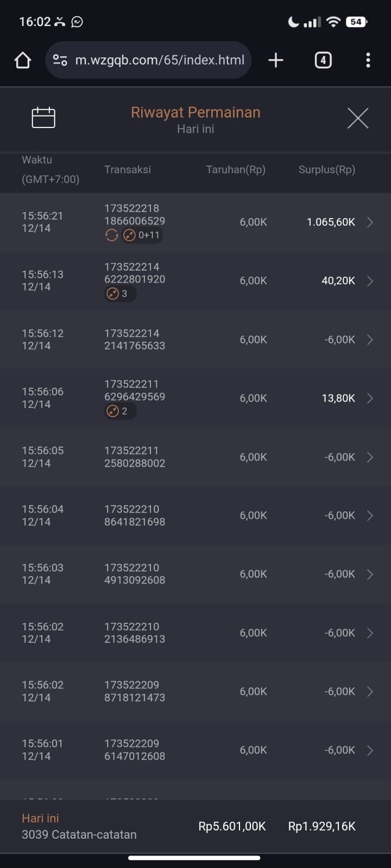391x868 pixels.
Task: Open the calendar date picker icon
Action: [x=43, y=118]
